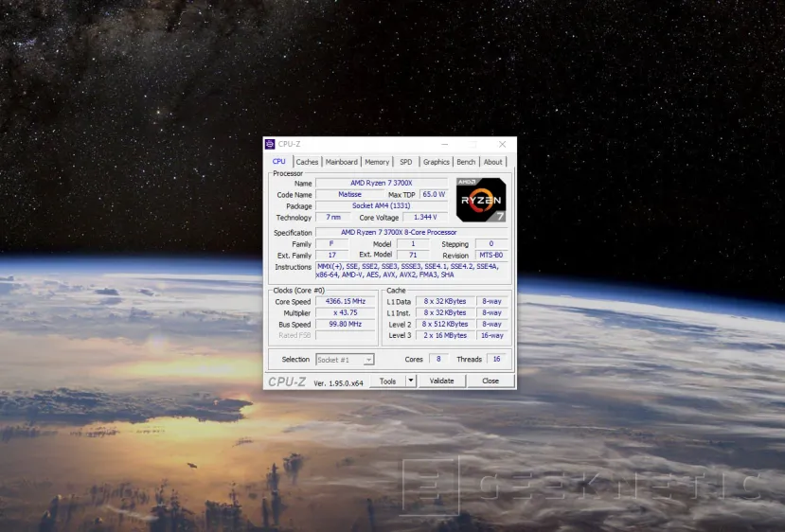
Task: Click Package value Socket AM4 (1331)
Action: [382, 205]
